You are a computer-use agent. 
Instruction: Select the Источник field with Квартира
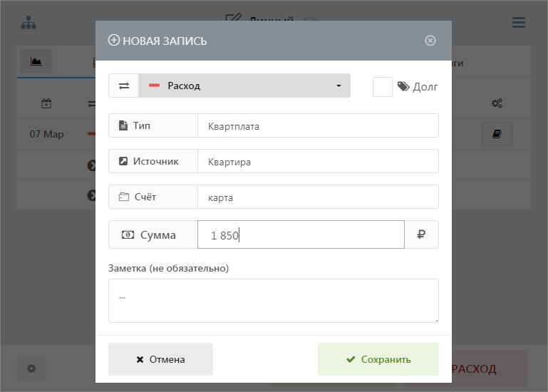point(318,162)
